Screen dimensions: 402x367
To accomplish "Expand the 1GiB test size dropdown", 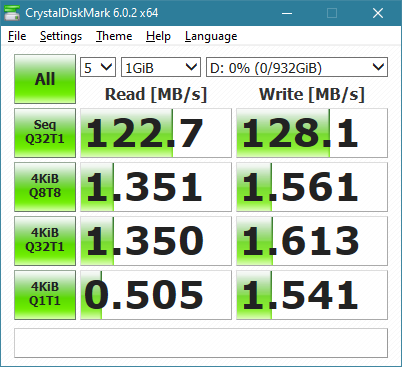I will [x=161, y=67].
